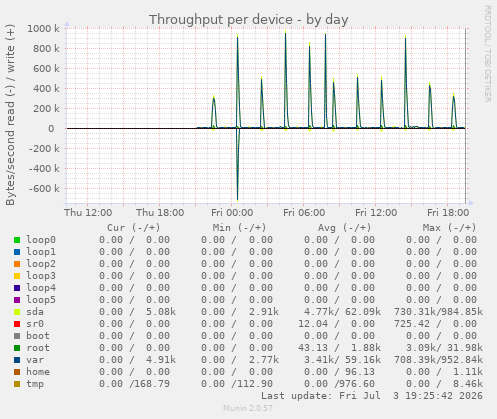
Task: Click the 'Last update: Fri Jul 3 19:25:42 2026' text
Action: coord(372,396)
